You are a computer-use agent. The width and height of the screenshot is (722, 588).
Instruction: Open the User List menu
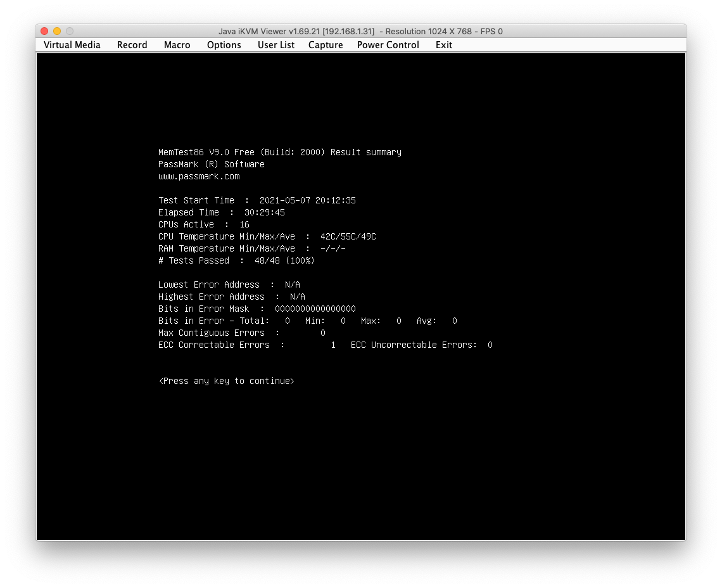point(275,45)
